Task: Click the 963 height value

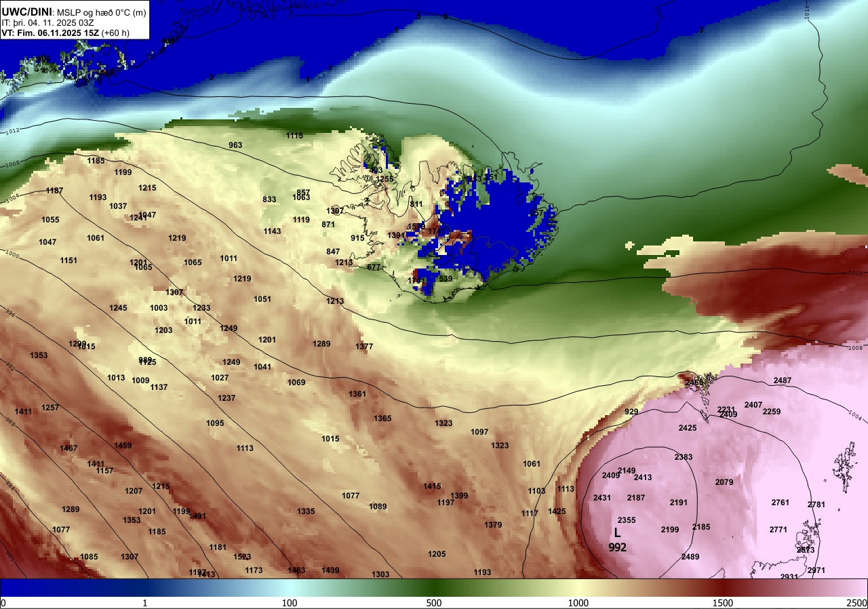Action: (235, 145)
